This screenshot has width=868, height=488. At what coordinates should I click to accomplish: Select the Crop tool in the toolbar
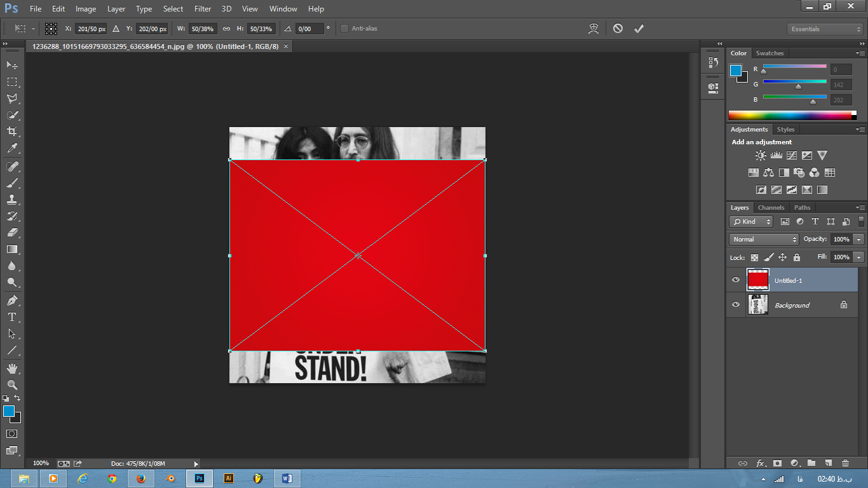(11, 132)
